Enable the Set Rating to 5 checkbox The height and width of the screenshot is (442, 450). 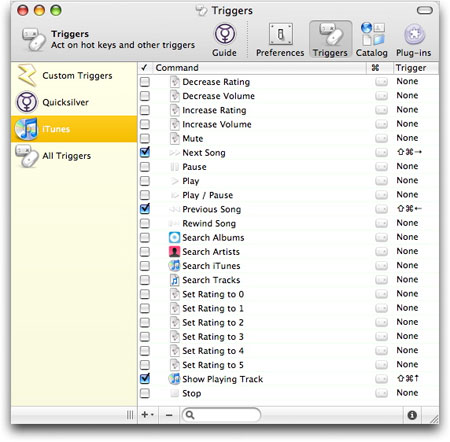[x=145, y=365]
